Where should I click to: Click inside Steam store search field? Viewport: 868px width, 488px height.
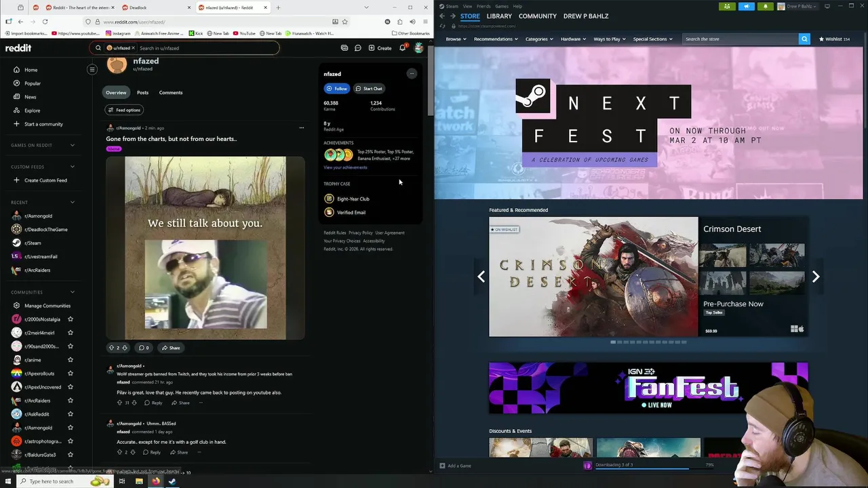740,39
